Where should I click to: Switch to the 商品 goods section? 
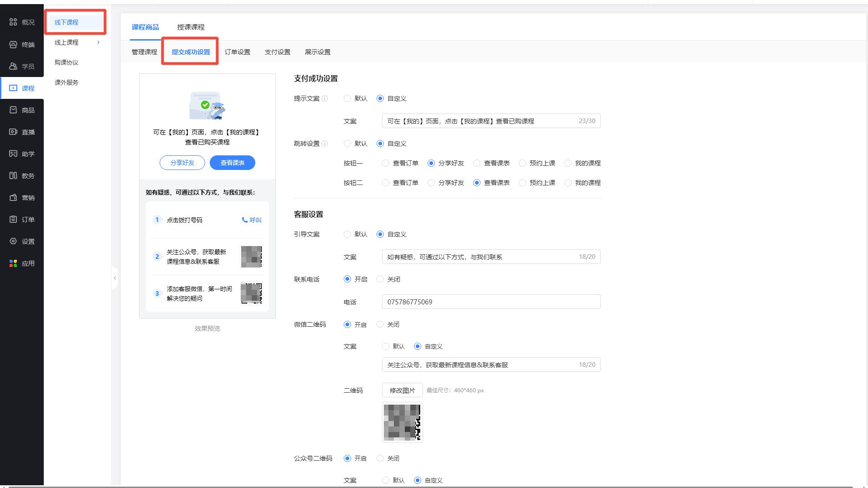click(x=21, y=110)
